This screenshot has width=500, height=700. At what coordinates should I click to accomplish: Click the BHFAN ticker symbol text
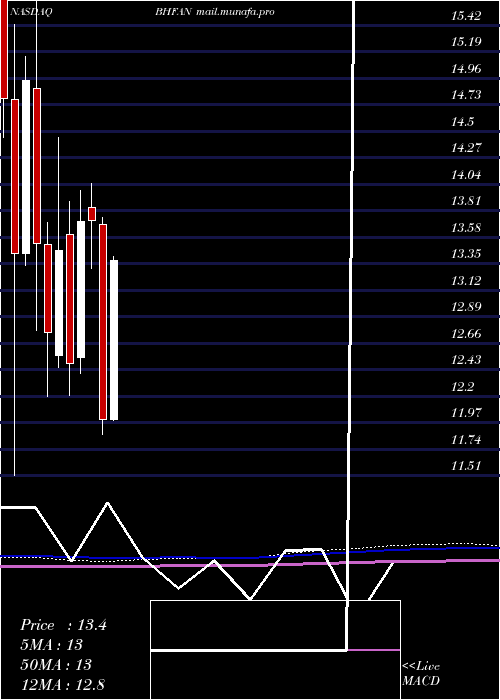174,12
